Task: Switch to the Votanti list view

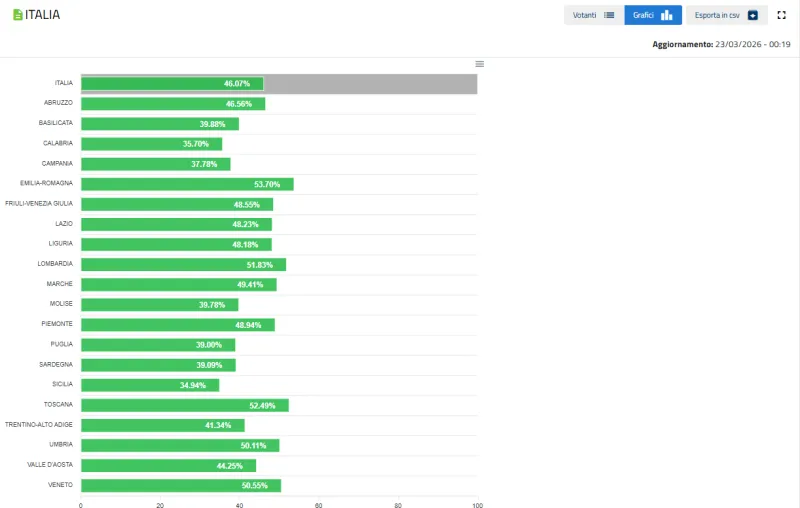Action: [594, 15]
